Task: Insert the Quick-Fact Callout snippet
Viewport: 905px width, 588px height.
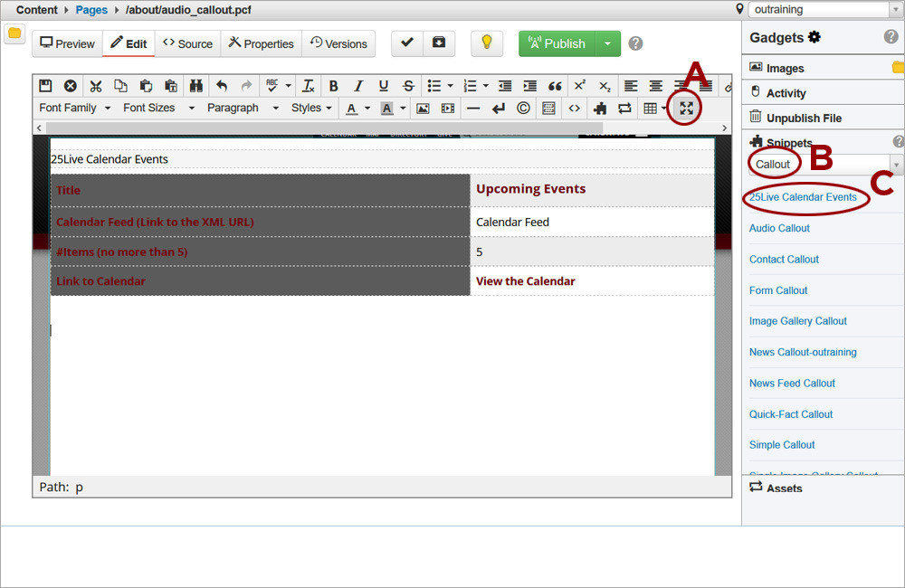Action: click(x=791, y=414)
